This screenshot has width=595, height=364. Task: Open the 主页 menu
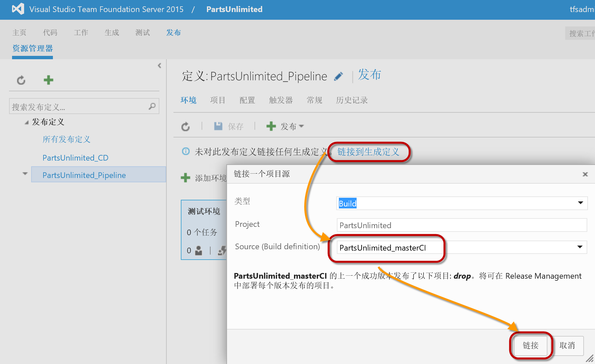(x=19, y=32)
